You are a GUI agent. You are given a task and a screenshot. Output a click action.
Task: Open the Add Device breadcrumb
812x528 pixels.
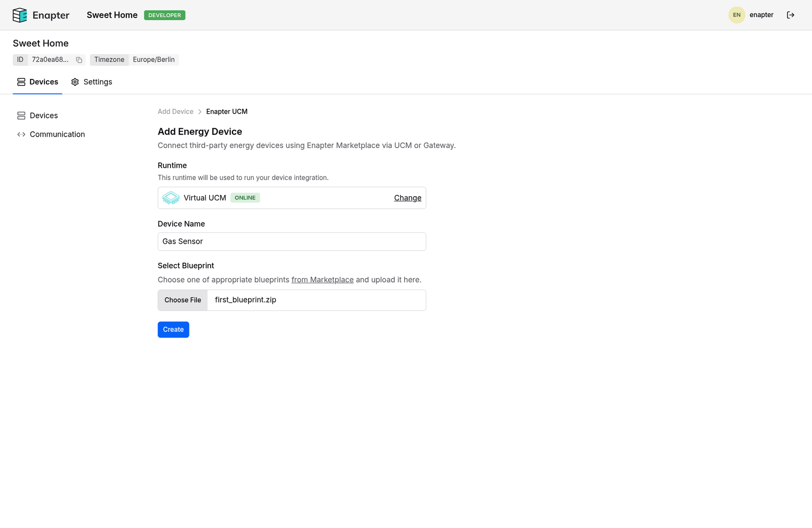[175, 111]
